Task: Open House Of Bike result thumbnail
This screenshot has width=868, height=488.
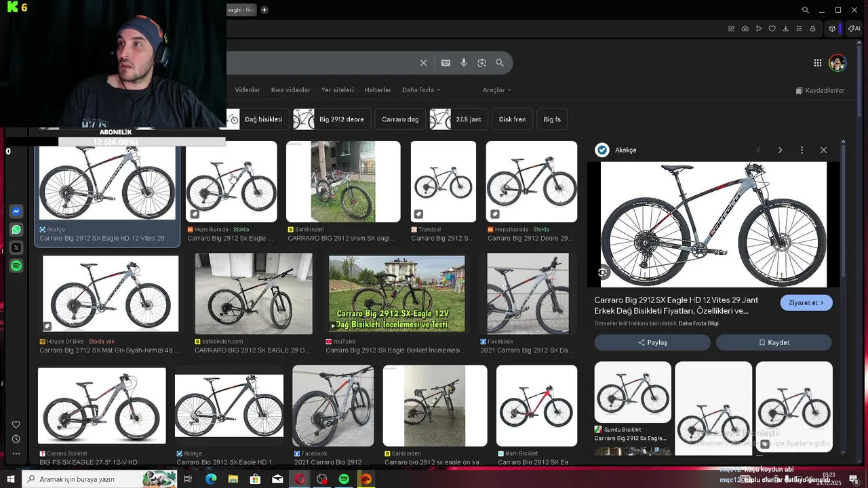Action: pos(111,293)
